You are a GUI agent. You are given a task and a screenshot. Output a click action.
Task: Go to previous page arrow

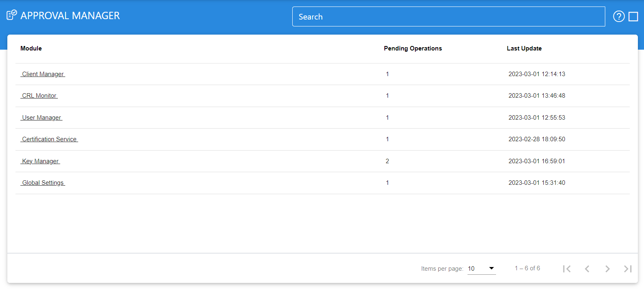click(x=587, y=269)
